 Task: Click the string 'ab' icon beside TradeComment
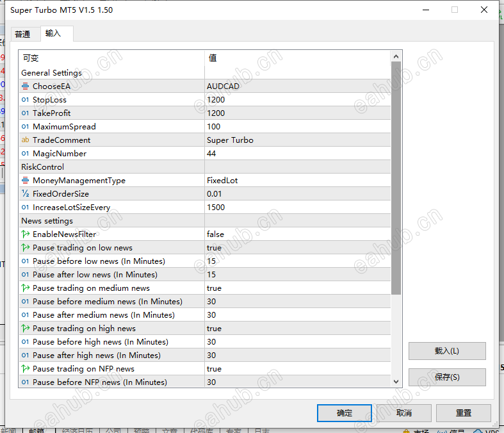25,140
